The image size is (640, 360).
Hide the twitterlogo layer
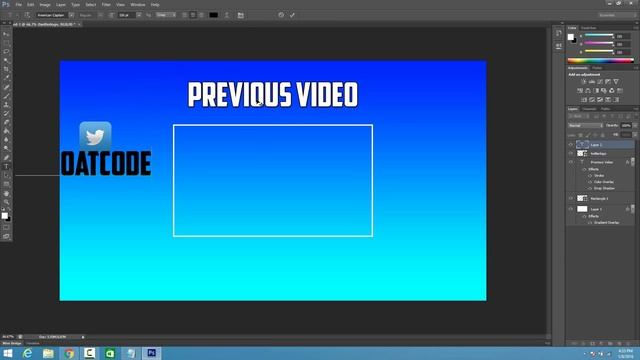571,153
